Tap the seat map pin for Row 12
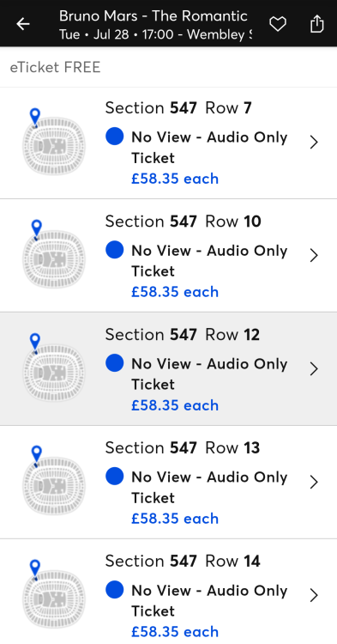Image resolution: width=337 pixels, height=644 pixels. point(35,343)
